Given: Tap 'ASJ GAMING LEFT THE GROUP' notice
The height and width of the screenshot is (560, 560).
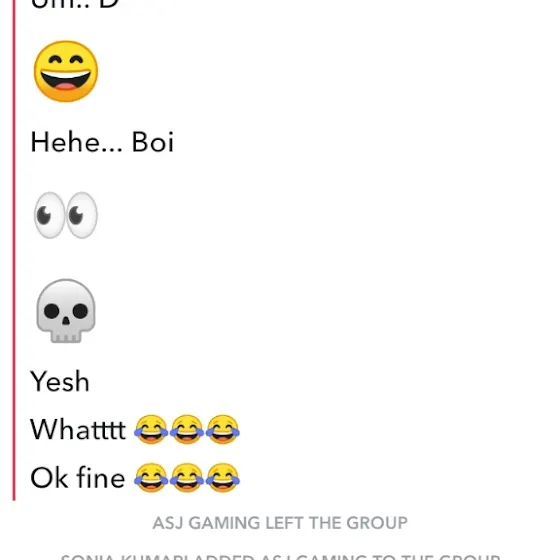Looking at the screenshot, I should [280, 523].
